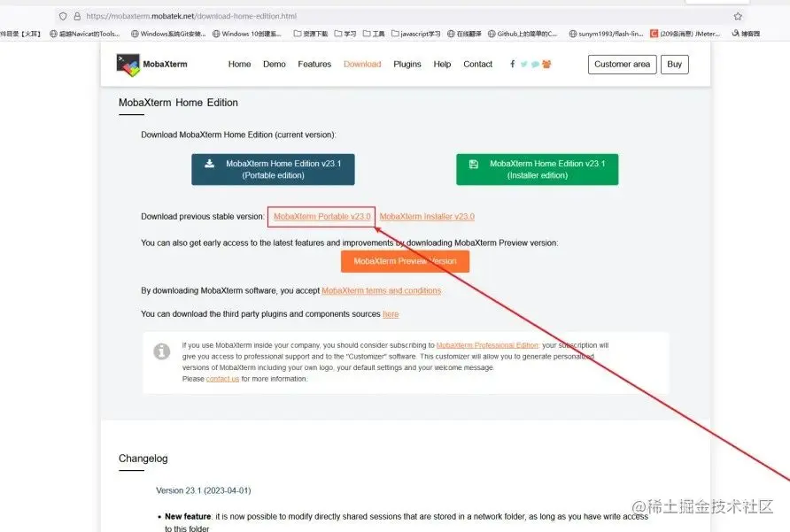
Task: Bookmark this page with the star icon
Action: [x=738, y=16]
